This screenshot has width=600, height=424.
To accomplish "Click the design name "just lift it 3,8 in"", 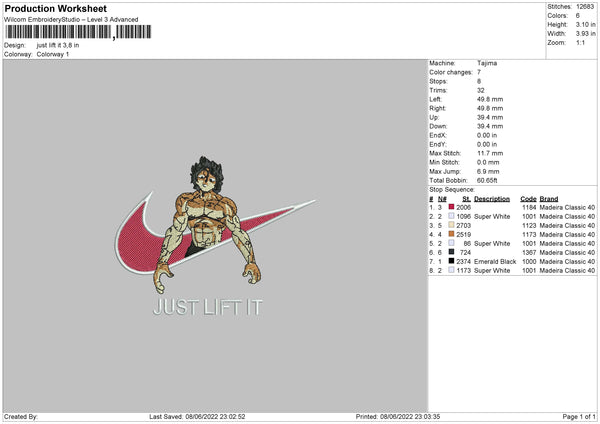I will pos(58,45).
